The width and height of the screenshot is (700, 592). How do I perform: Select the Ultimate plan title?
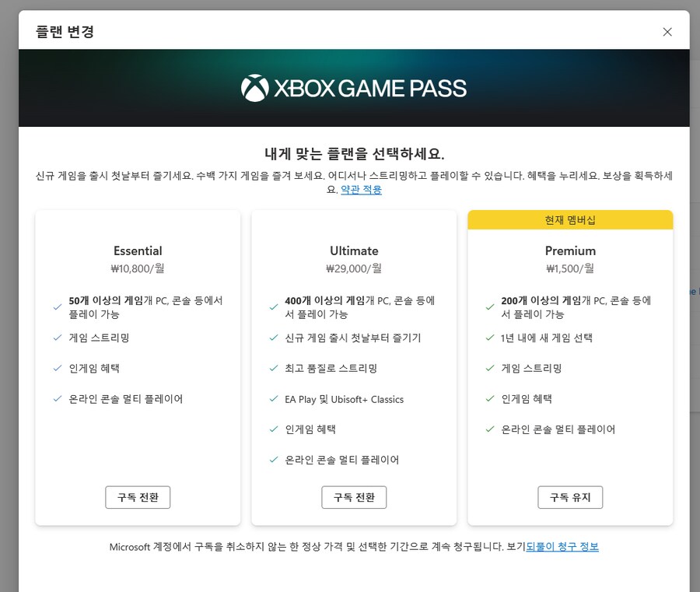tap(354, 250)
